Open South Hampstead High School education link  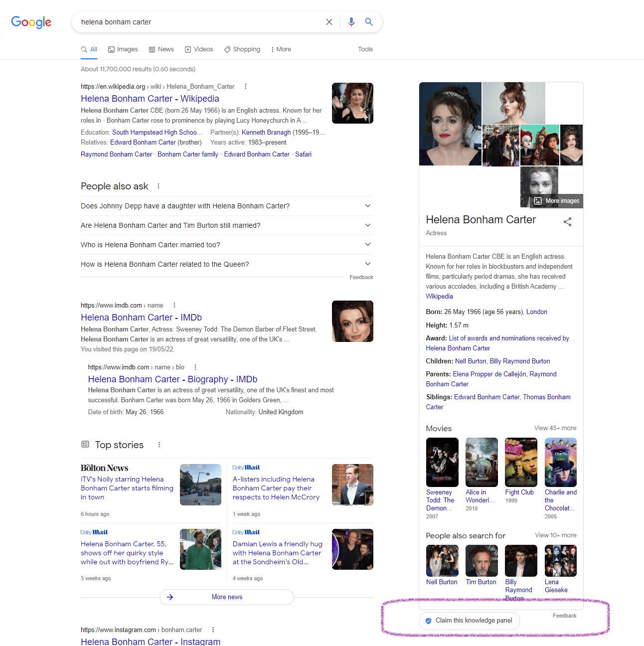(x=157, y=133)
